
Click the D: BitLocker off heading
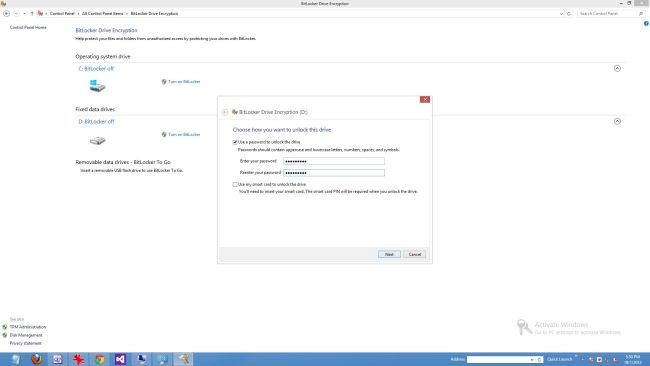[x=96, y=122]
